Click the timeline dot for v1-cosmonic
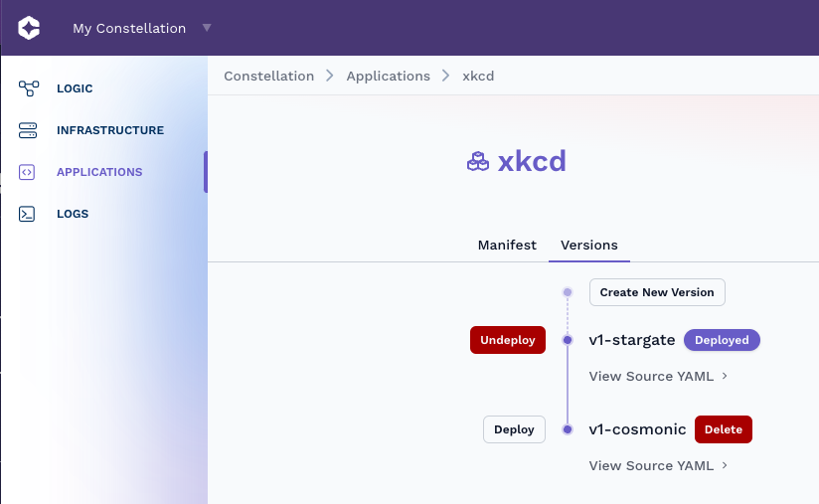This screenshot has height=504, width=819. [x=568, y=429]
